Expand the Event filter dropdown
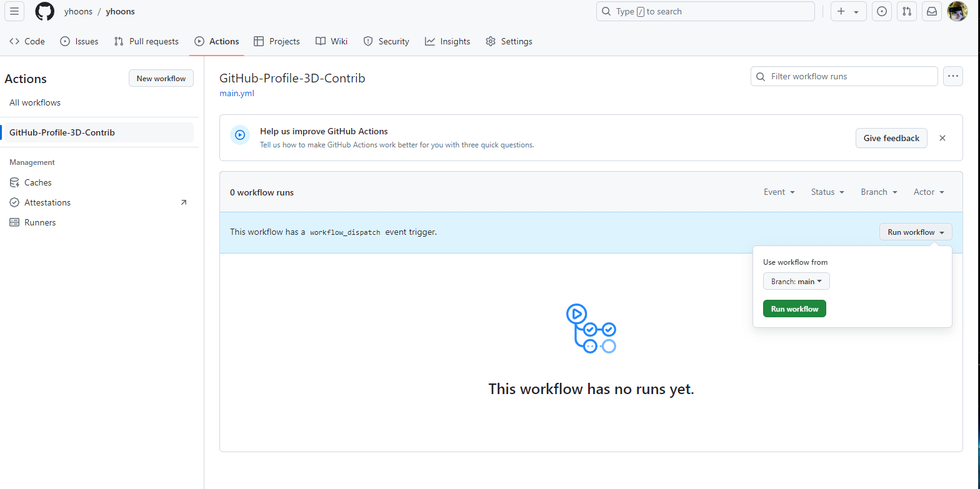The image size is (980, 489). 779,192
